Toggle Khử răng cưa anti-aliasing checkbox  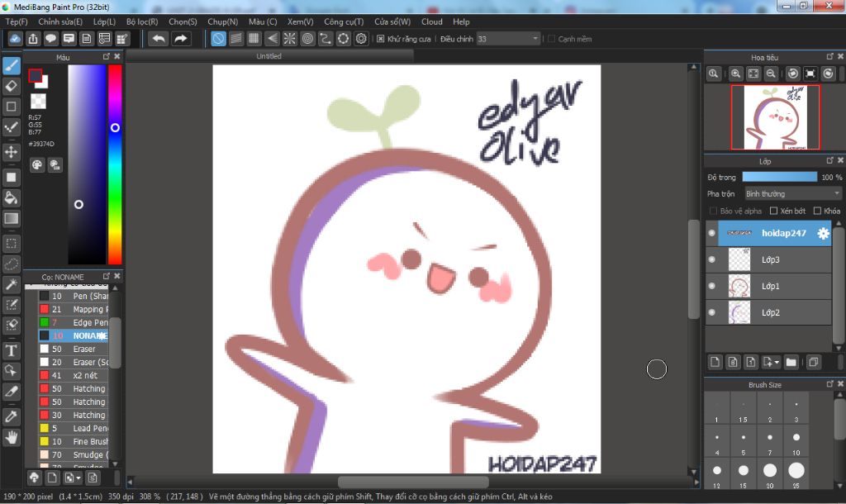[380, 39]
